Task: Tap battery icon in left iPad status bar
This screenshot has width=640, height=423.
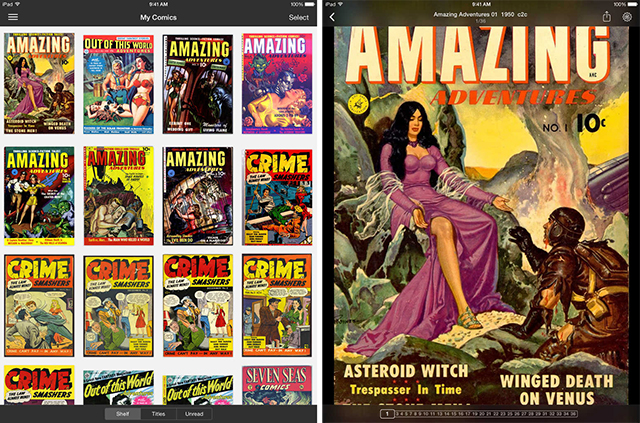Action: click(x=310, y=4)
